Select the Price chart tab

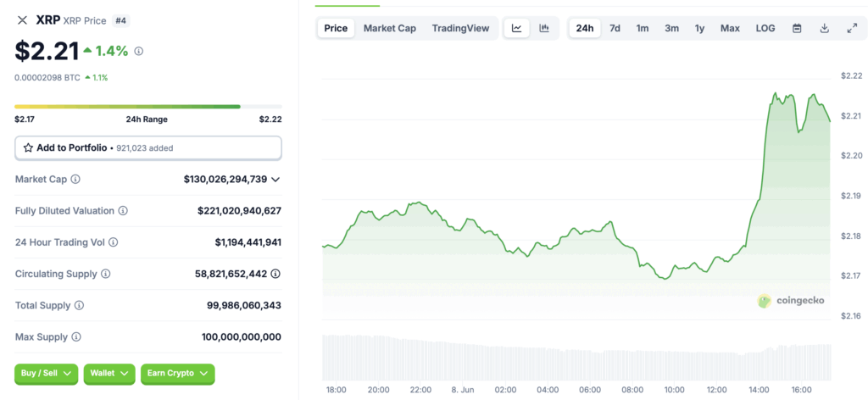point(336,28)
